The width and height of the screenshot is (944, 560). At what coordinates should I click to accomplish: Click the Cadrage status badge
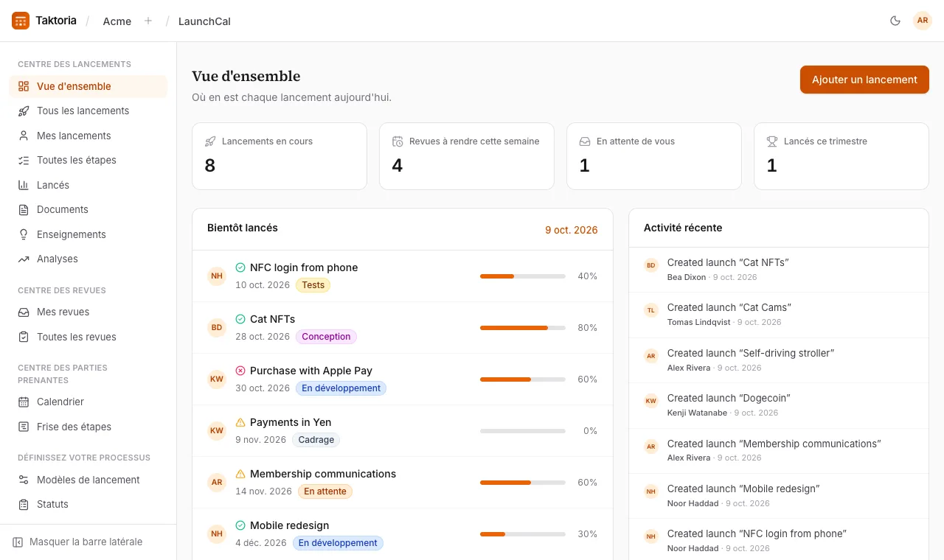point(316,440)
